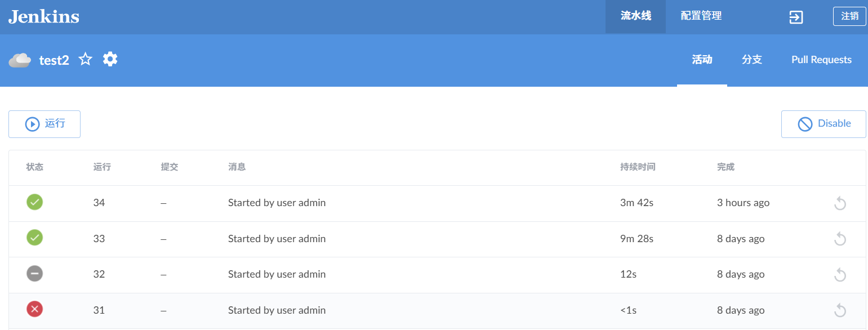Click the weather cloud icon beside test2
Image resolution: width=868 pixels, height=330 pixels.
click(20, 60)
